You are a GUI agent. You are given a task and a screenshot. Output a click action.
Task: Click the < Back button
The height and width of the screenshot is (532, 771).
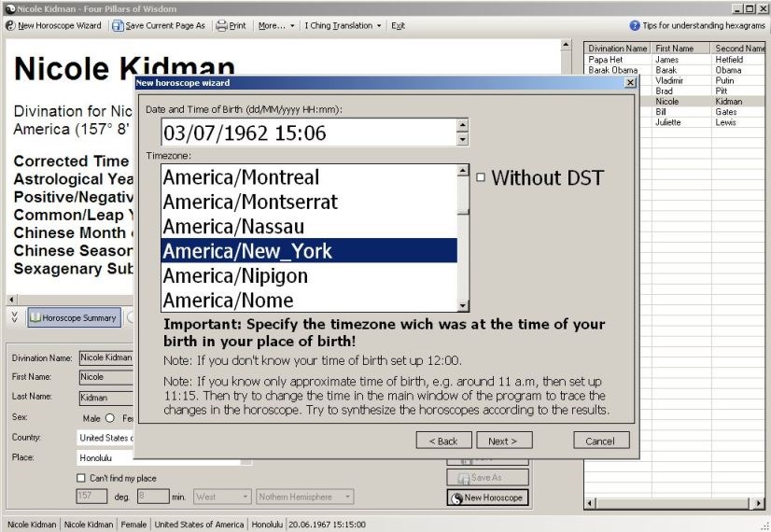point(443,441)
